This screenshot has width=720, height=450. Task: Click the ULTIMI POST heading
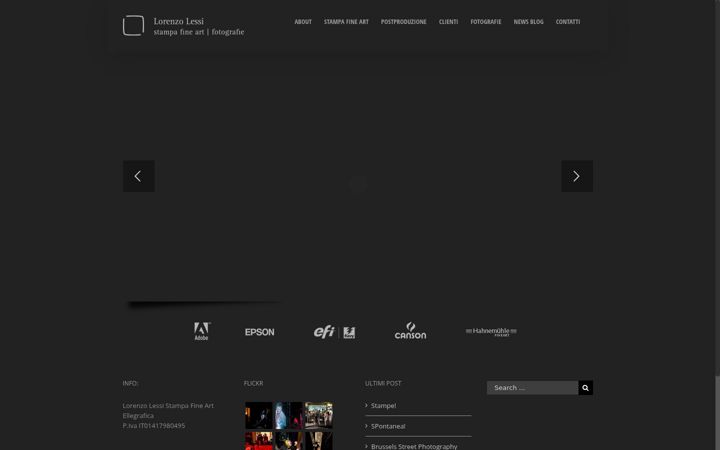[x=383, y=383]
